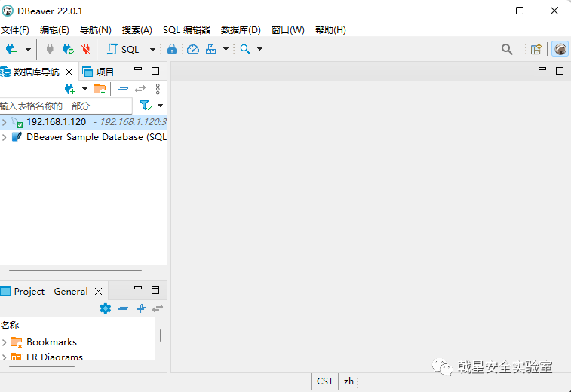Maximize the Project - General panel
Image resolution: width=571 pixels, height=392 pixels.
coord(155,290)
